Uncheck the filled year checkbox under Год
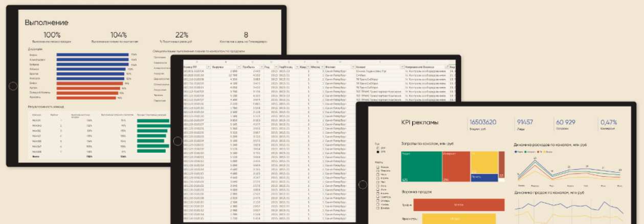The width and height of the screenshot is (644, 224). click(x=378, y=152)
